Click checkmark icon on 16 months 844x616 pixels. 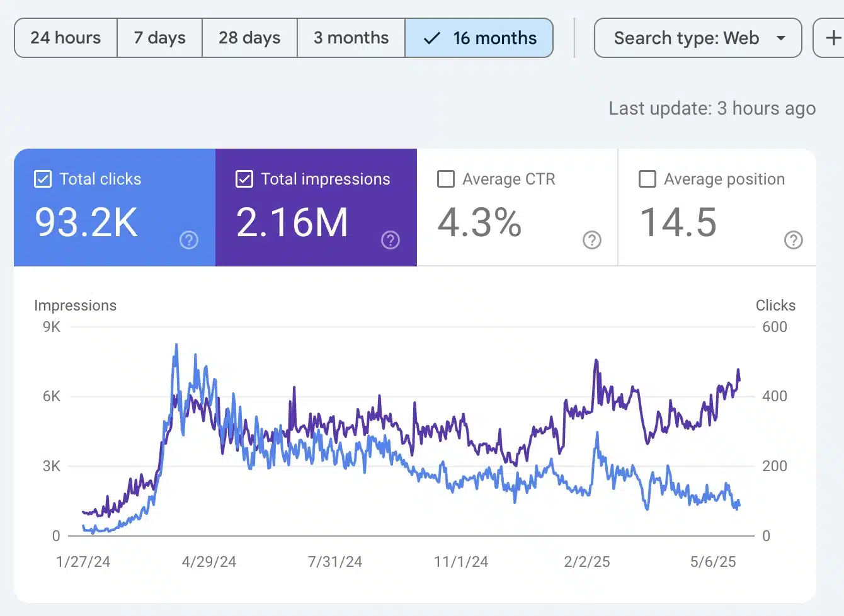point(432,38)
